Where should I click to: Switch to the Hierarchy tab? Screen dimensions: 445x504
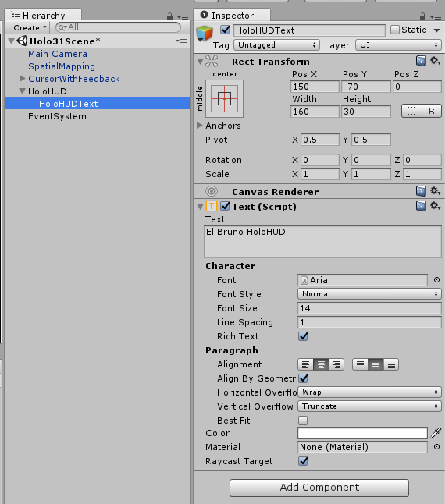coord(43,16)
